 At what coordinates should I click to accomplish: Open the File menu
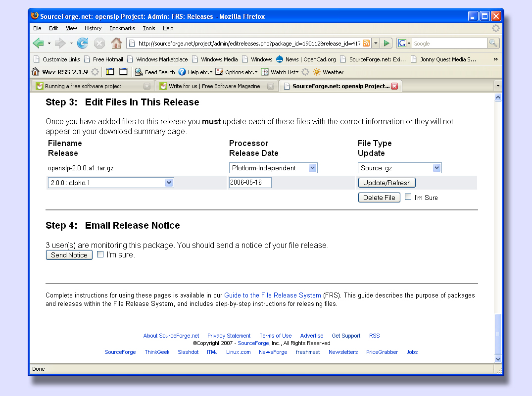37,28
